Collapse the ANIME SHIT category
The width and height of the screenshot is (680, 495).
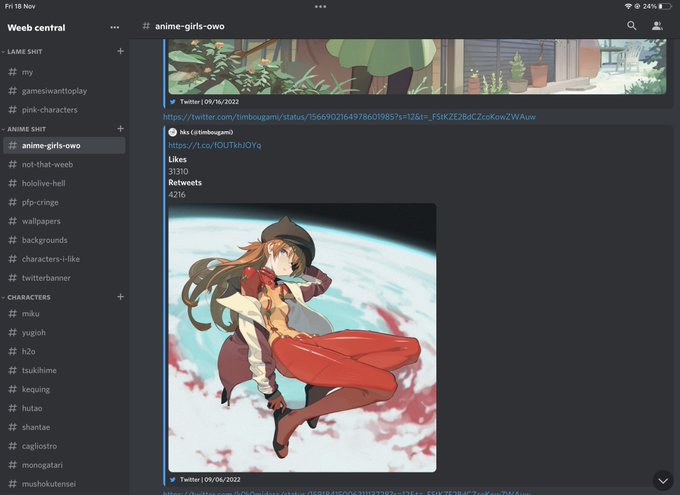(x=24, y=129)
